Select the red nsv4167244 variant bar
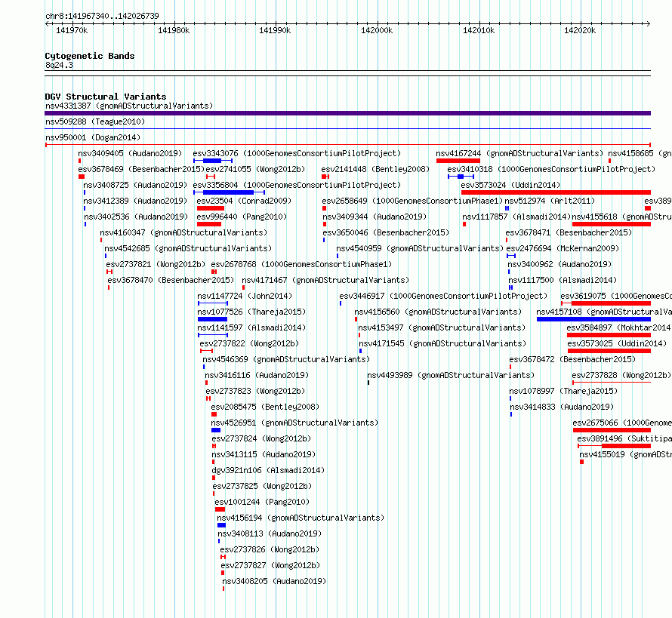Viewport: 672px width, 618px height. (x=458, y=161)
